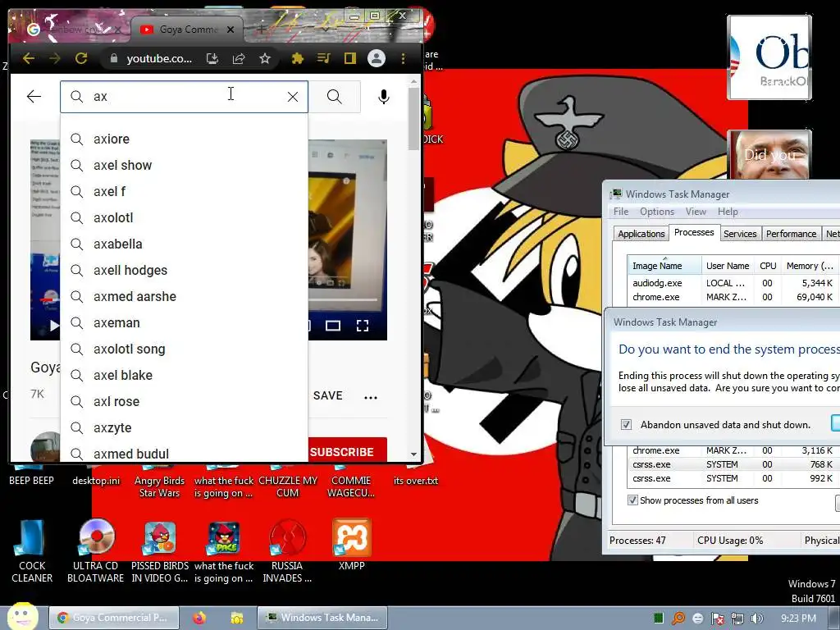Enter fullscreen on the video player

point(363,326)
